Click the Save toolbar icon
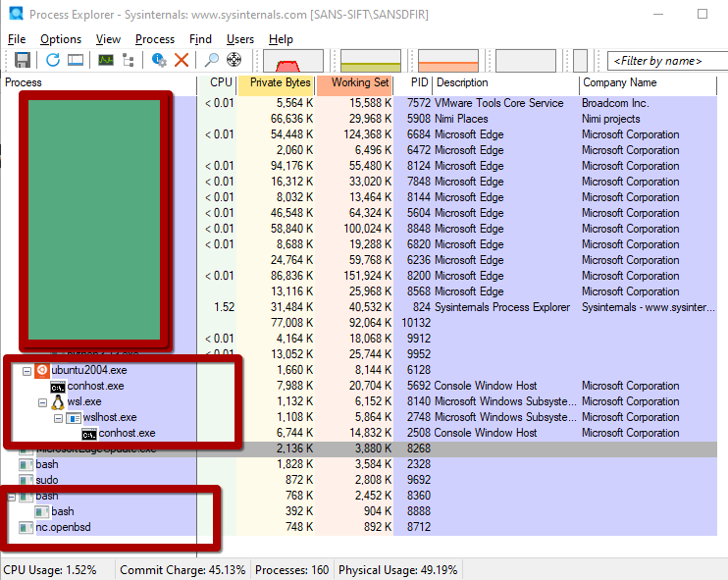The height and width of the screenshot is (580, 728). tap(22, 61)
